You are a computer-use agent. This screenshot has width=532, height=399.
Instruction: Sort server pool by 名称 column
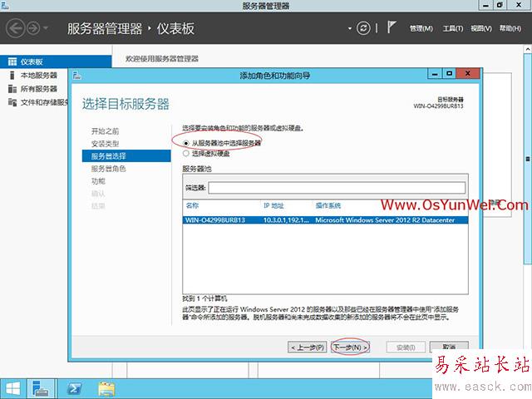click(x=192, y=205)
